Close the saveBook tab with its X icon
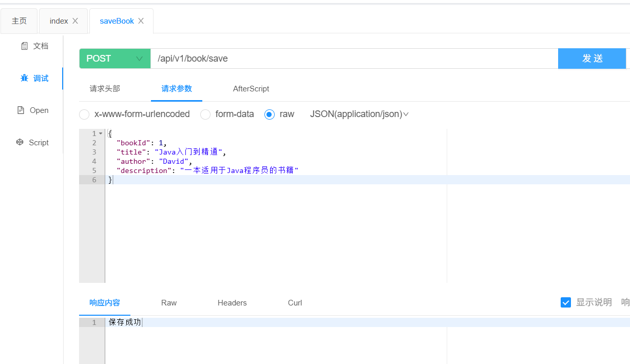 coord(141,21)
